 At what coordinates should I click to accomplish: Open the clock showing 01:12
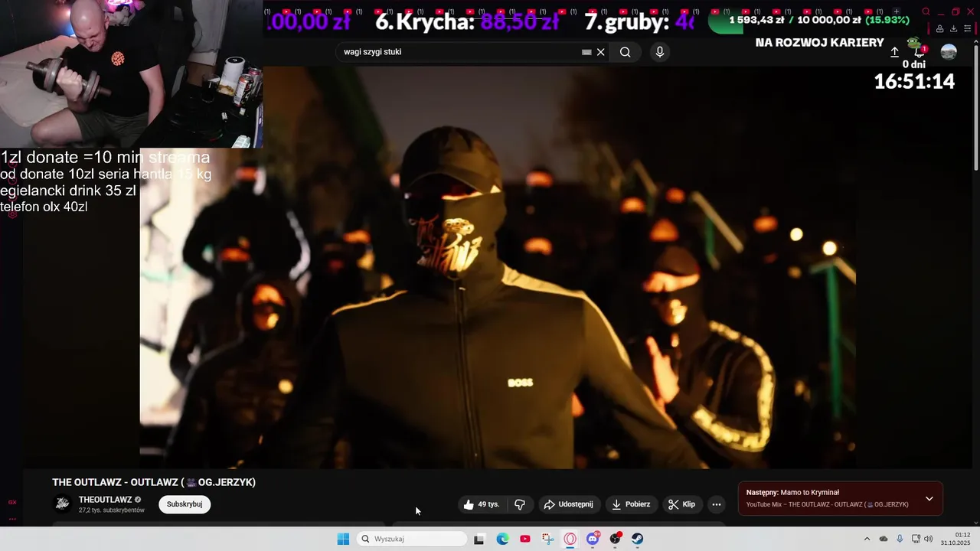[956, 539]
